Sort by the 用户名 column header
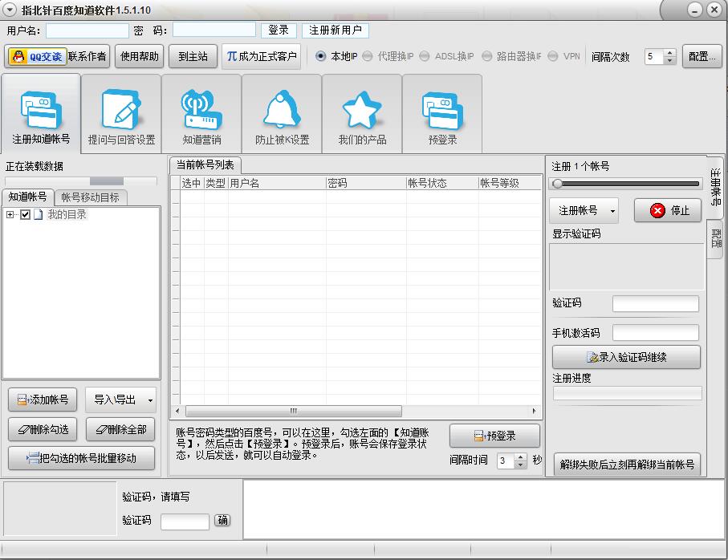The width and height of the screenshot is (728, 560). click(x=277, y=183)
